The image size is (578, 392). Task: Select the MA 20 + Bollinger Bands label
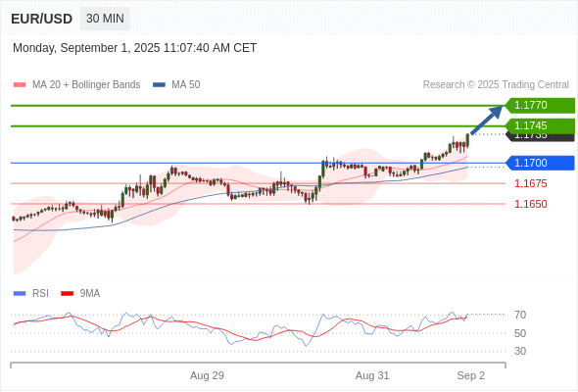(x=86, y=85)
